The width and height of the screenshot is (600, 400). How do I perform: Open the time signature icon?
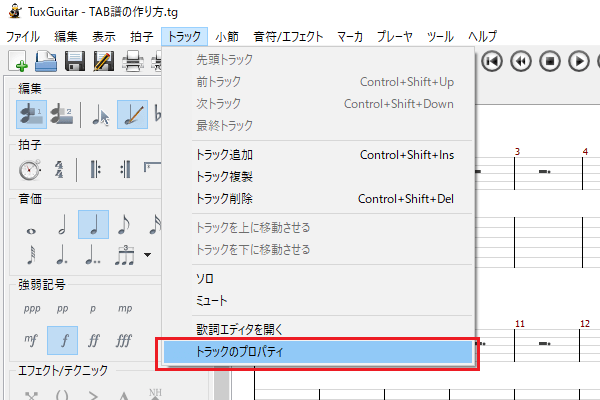pos(59,170)
